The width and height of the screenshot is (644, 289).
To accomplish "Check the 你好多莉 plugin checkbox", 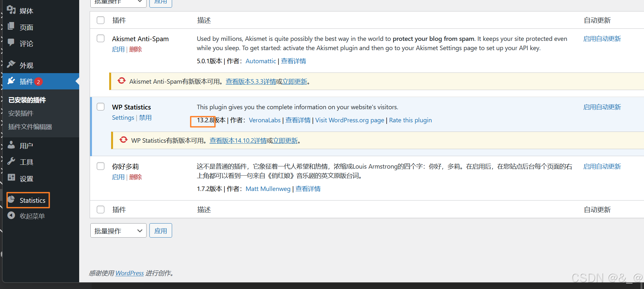I will (101, 166).
